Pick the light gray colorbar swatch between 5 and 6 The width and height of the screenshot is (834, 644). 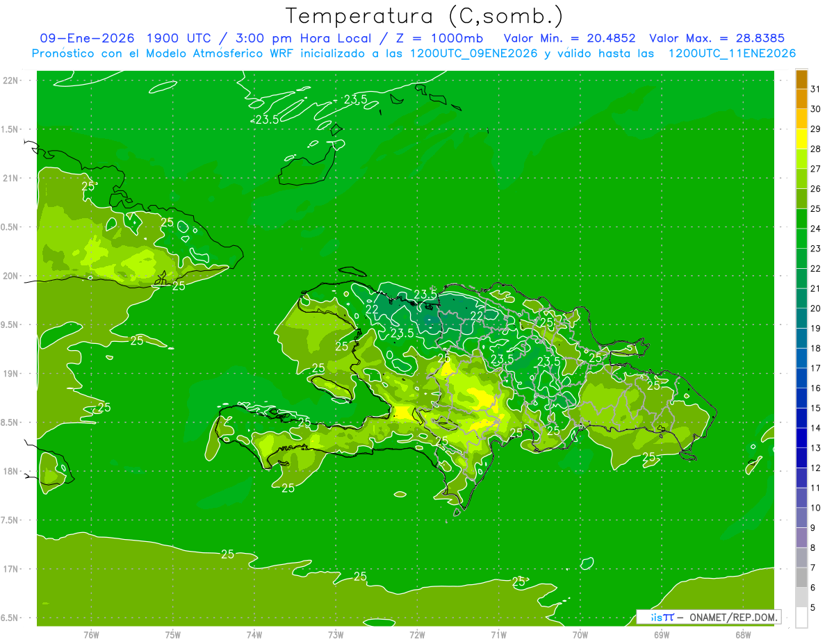[x=801, y=597]
